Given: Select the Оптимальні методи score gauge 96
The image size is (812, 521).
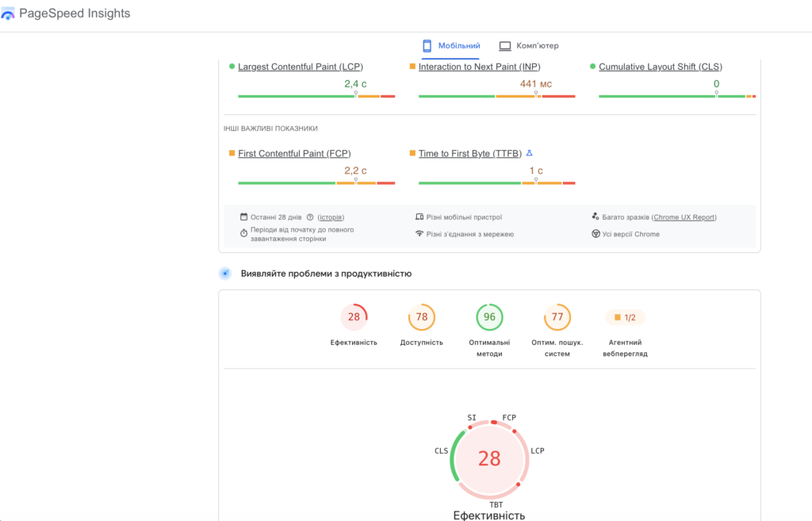Looking at the screenshot, I should coord(489,317).
